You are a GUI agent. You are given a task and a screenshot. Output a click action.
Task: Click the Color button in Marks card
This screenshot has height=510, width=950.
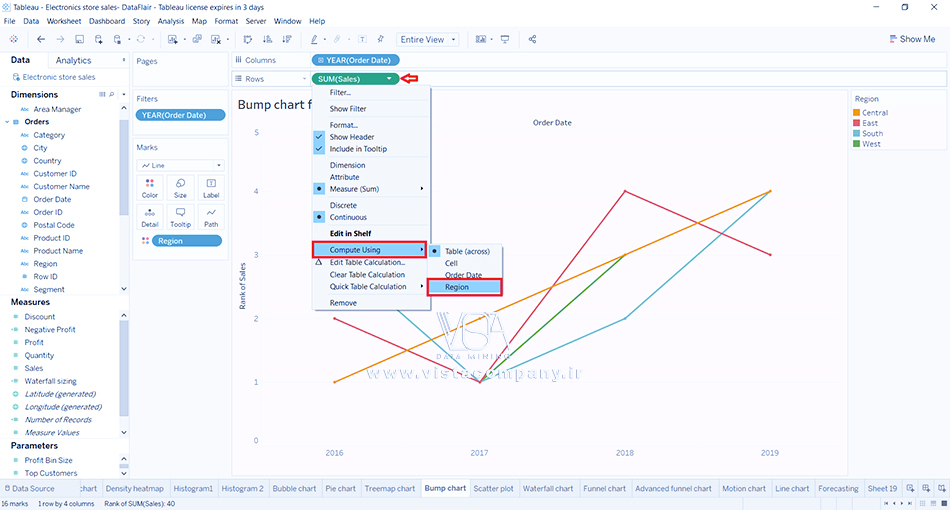click(150, 187)
